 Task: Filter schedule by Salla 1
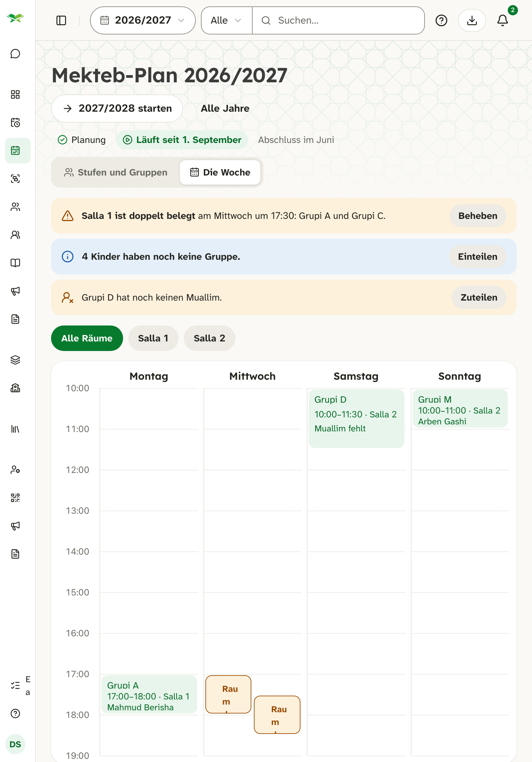153,338
